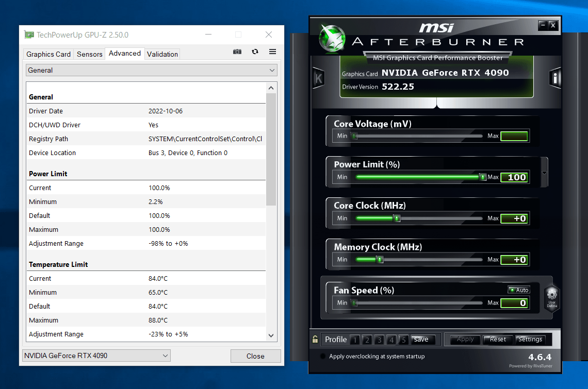
Task: Open fan User Define gear
Action: tap(552, 298)
